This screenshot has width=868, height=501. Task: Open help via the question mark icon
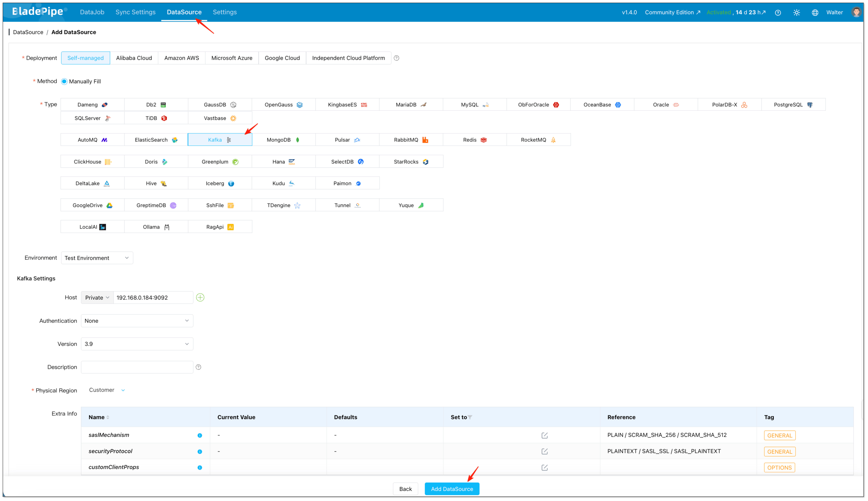tap(778, 12)
